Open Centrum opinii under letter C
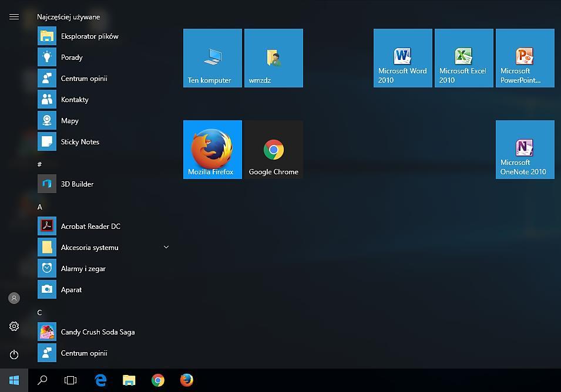 (x=104, y=353)
